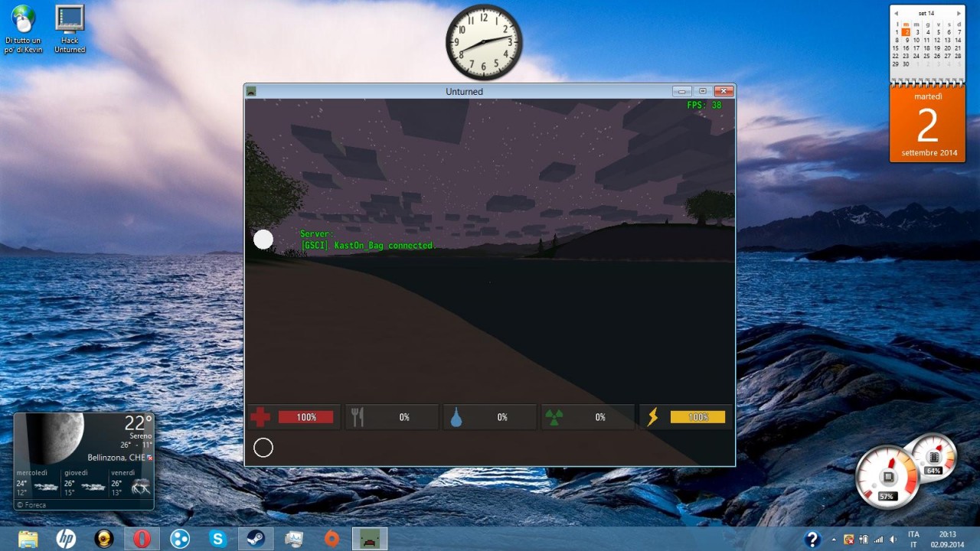
Task: Click the food 0% value
Action: coord(404,417)
